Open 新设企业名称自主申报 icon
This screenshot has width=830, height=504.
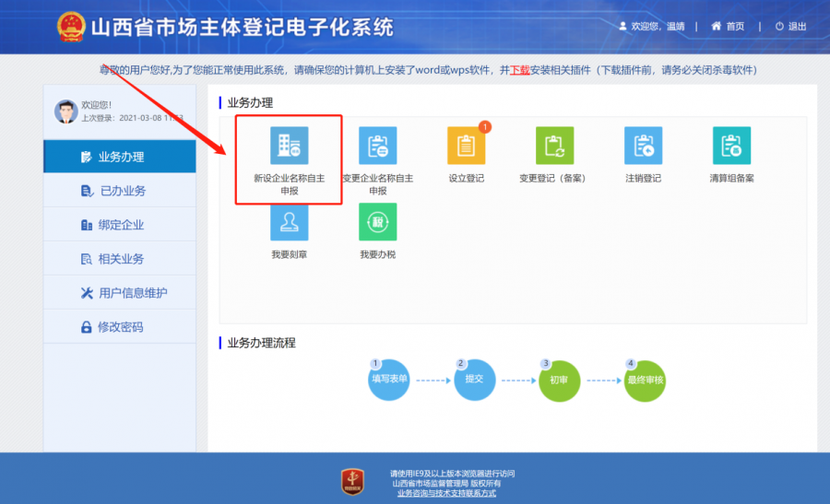289,146
